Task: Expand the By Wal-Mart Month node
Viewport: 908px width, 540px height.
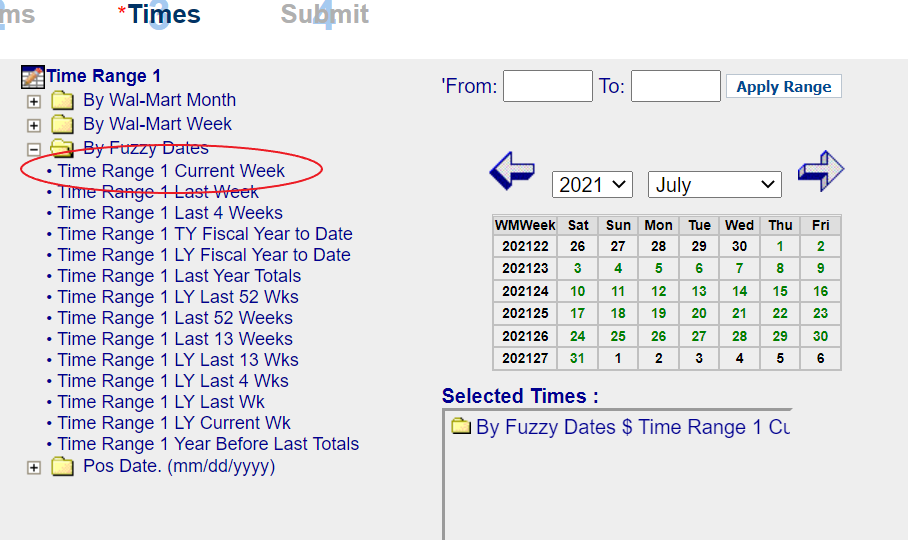Action: [34, 102]
